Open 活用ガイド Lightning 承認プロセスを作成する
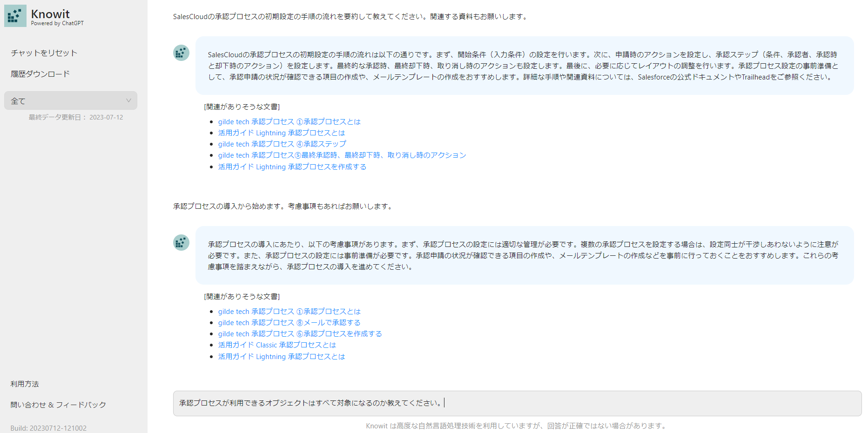The height and width of the screenshot is (433, 868). pos(292,167)
